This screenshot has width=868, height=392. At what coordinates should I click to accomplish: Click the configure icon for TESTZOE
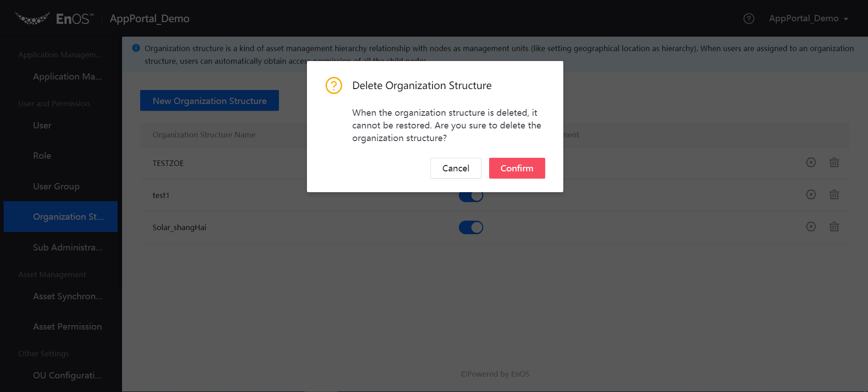click(x=811, y=162)
